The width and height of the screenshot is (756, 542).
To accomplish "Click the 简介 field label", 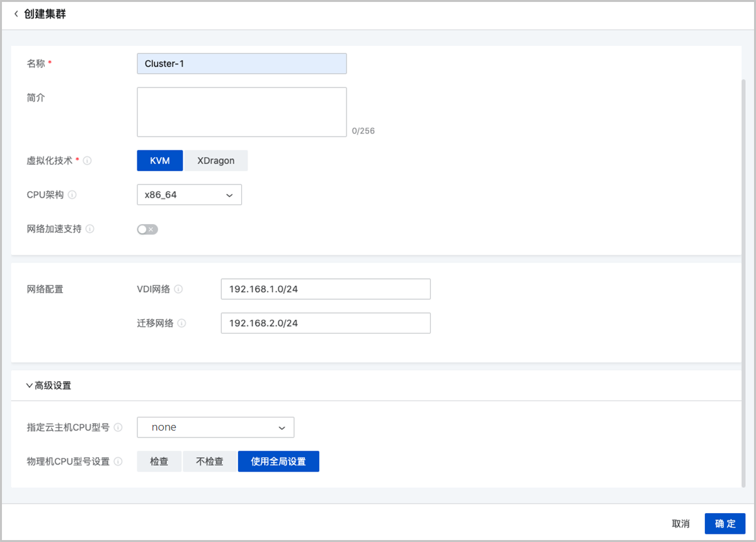I will pyautogui.click(x=35, y=98).
